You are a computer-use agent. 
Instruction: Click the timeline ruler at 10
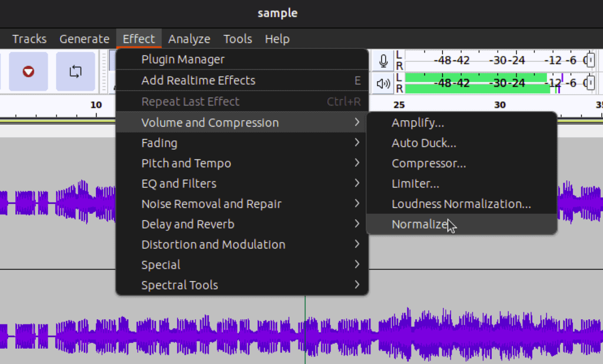pyautogui.click(x=96, y=105)
